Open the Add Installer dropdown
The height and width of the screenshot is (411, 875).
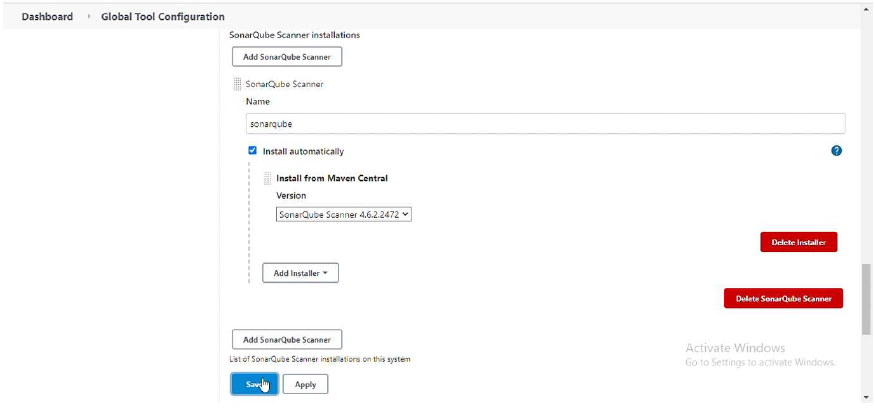click(x=300, y=273)
